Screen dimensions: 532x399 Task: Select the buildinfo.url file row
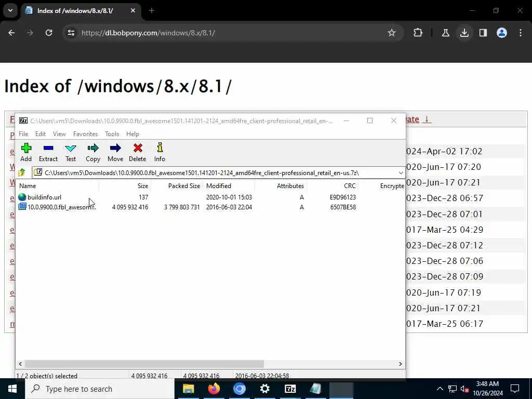click(x=211, y=197)
